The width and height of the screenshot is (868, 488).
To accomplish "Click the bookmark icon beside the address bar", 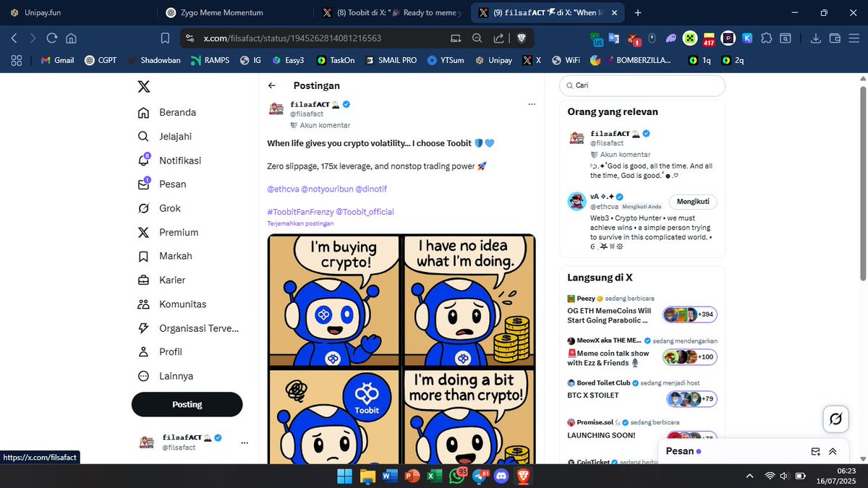I will point(165,38).
